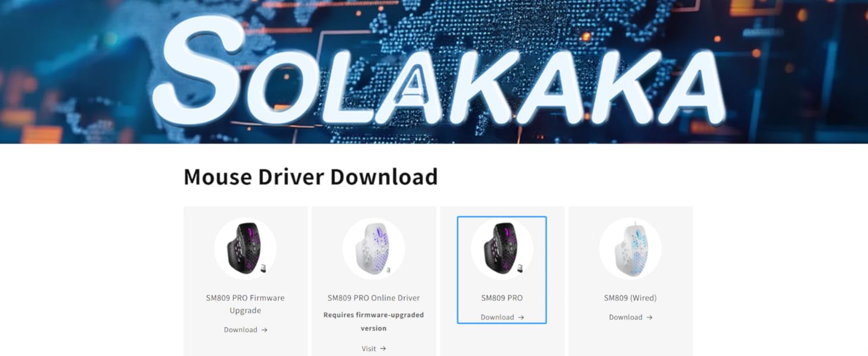
Task: Click the 'Requires firmware-upgraded version' note
Action: pyautogui.click(x=374, y=322)
